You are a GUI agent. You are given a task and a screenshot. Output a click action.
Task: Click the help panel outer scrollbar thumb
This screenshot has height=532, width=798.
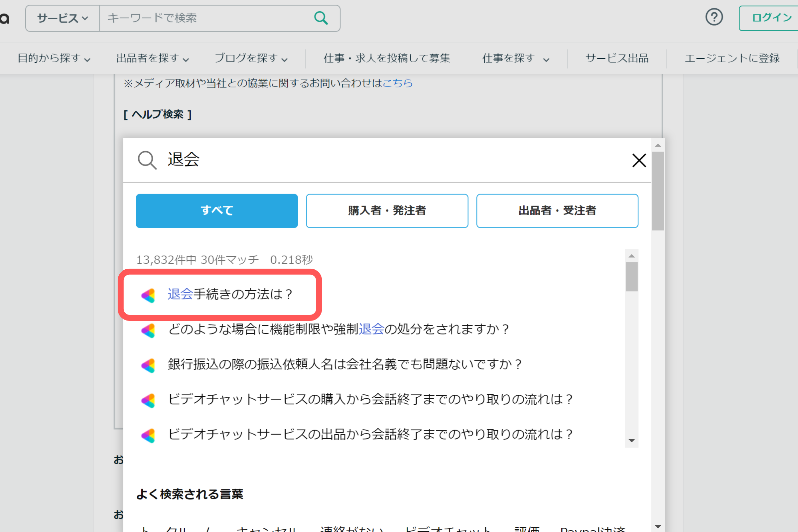point(658,191)
